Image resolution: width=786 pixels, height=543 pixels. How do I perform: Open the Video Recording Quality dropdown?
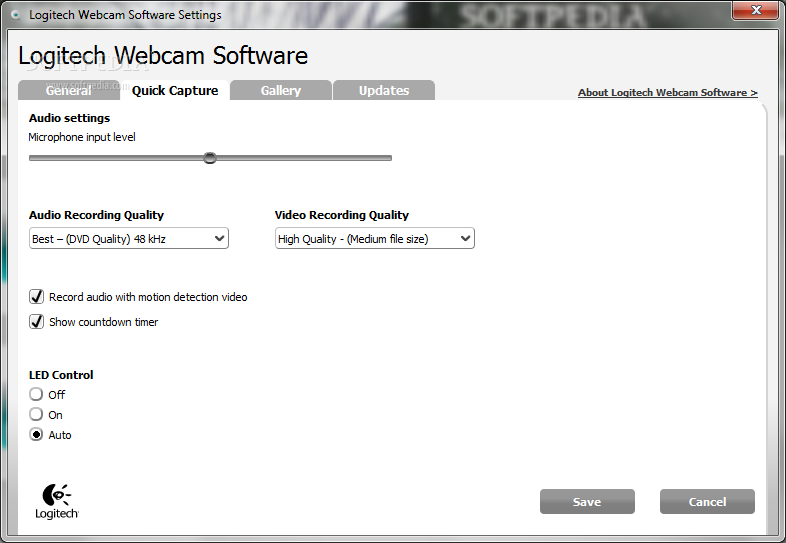(x=374, y=239)
